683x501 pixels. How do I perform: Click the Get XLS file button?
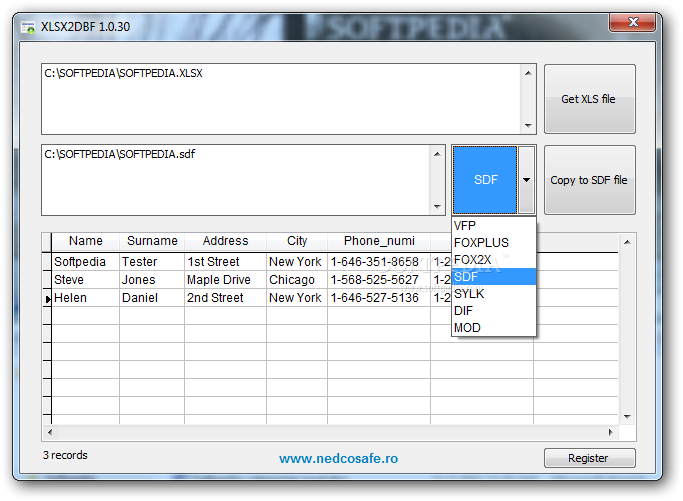589,99
